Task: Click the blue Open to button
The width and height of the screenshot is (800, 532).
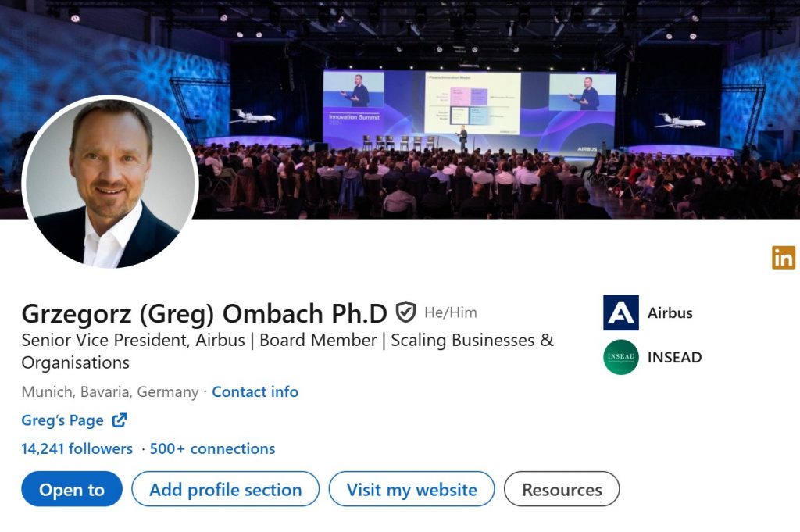Action: [72, 490]
